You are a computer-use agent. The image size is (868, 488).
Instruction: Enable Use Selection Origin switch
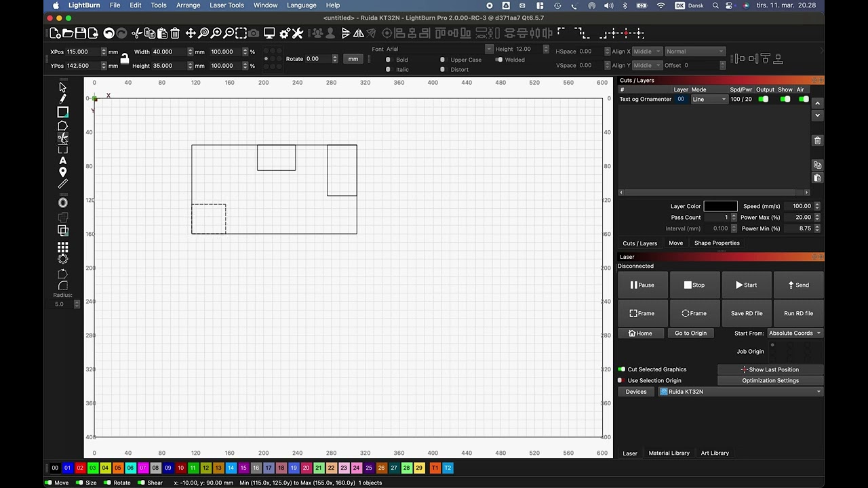tap(621, 380)
